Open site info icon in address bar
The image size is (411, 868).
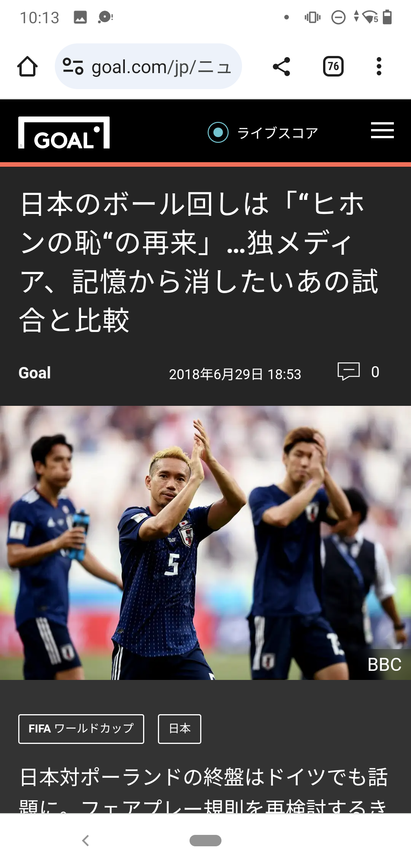[73, 67]
